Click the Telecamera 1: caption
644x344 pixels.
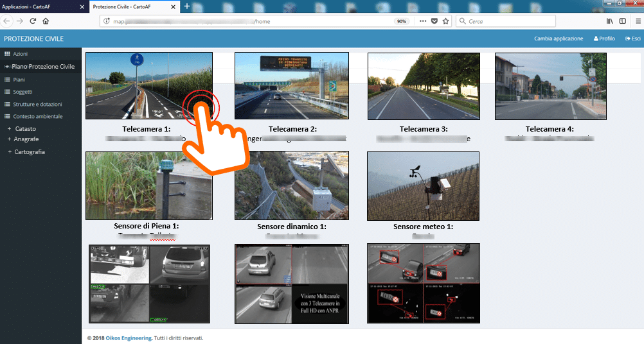[x=146, y=129]
